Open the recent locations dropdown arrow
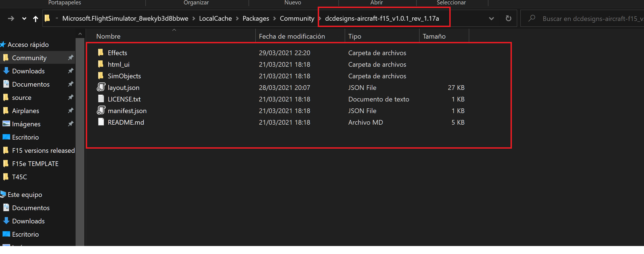The image size is (644, 254). coord(24,18)
